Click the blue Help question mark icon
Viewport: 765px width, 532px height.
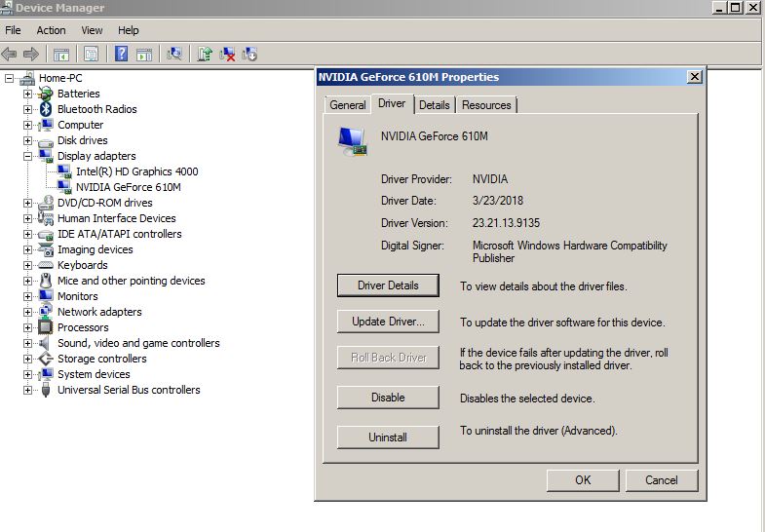coord(121,54)
